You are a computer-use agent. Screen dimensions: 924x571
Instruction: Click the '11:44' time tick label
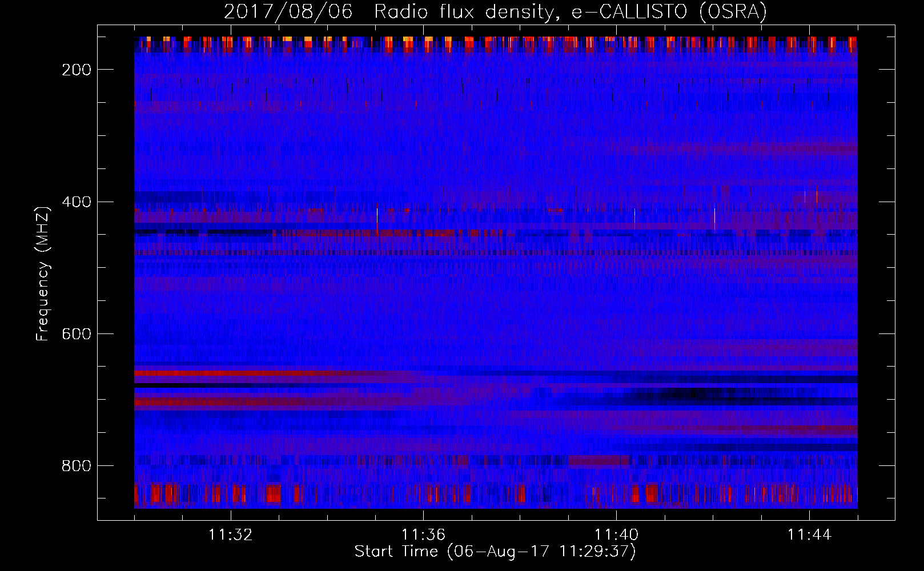[x=809, y=534]
